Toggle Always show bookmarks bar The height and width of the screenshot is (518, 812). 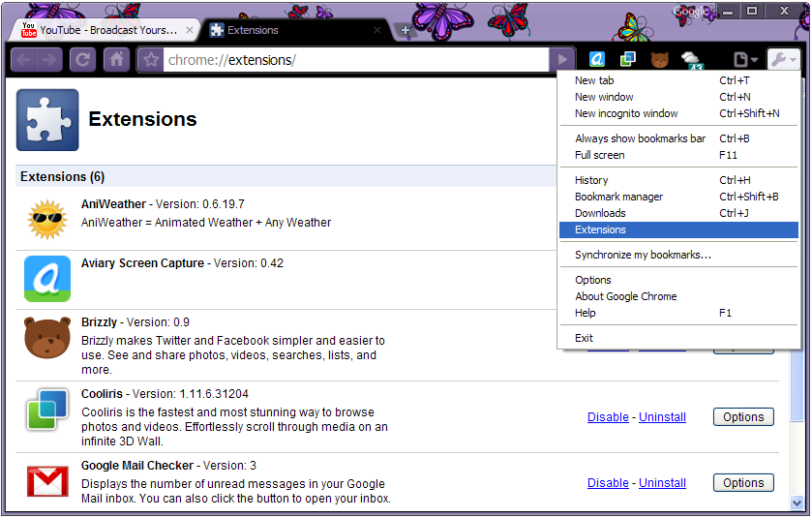[x=678, y=138]
